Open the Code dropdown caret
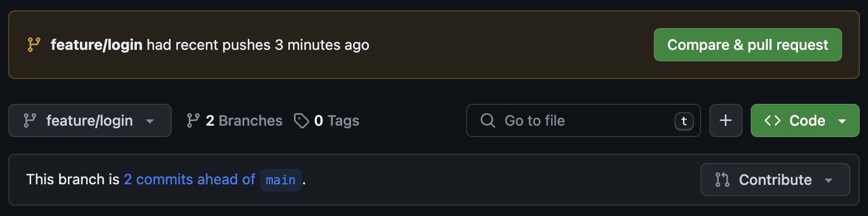The image size is (868, 216). point(842,122)
